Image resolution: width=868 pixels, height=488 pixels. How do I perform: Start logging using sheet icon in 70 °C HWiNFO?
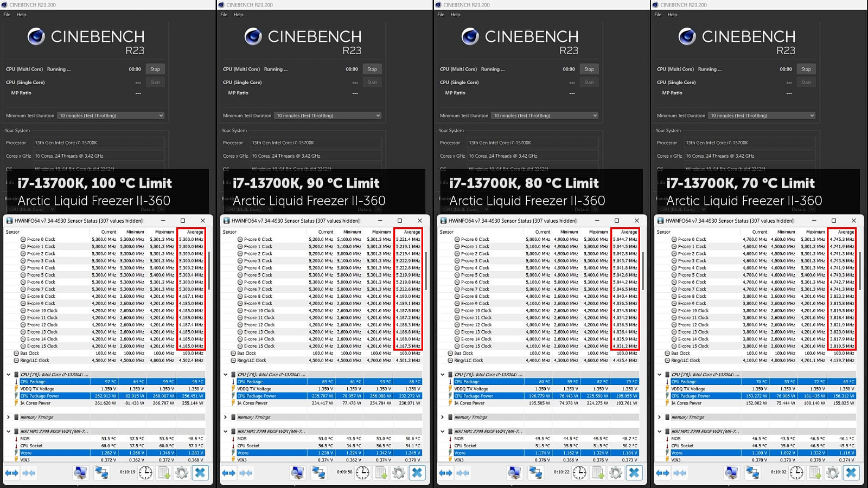point(815,473)
